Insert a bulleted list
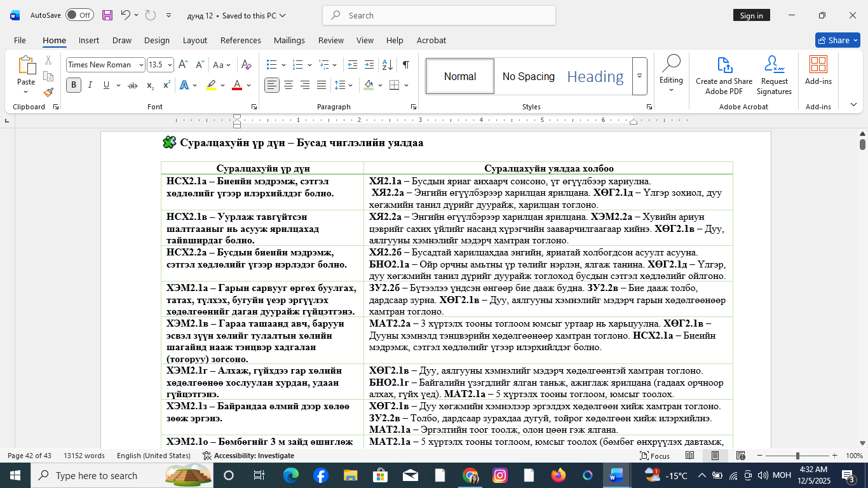This screenshot has width=868, height=488. (272, 65)
